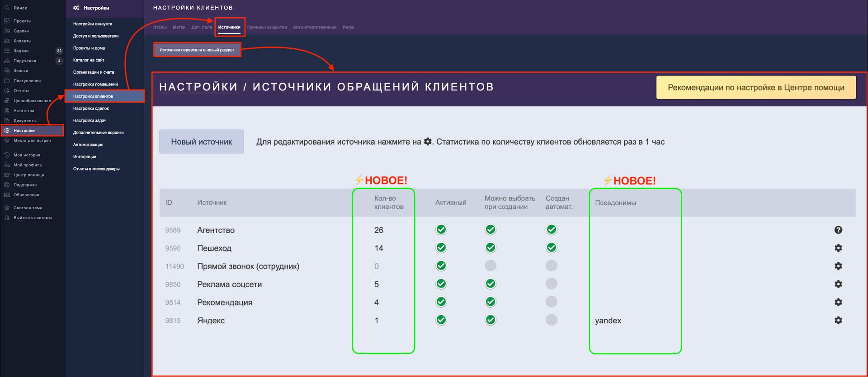Screen dimensions: 868x377
Task: Open Проекты и дома settings
Action: 89,48
